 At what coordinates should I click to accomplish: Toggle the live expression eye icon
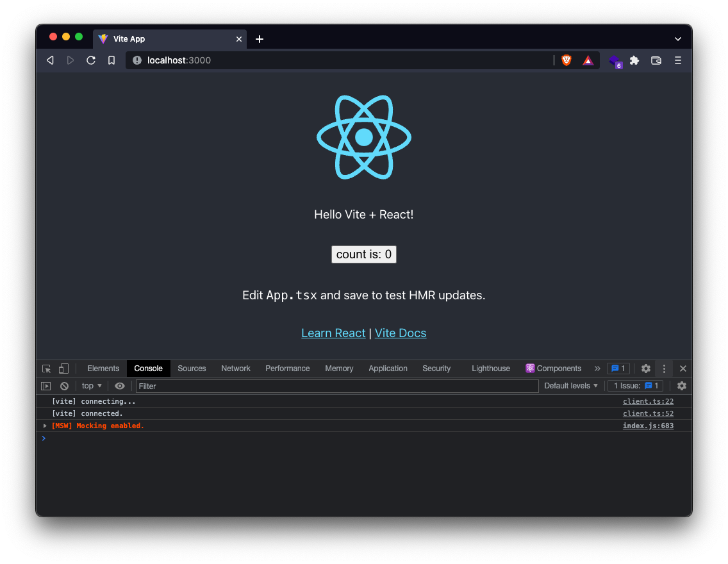click(120, 386)
